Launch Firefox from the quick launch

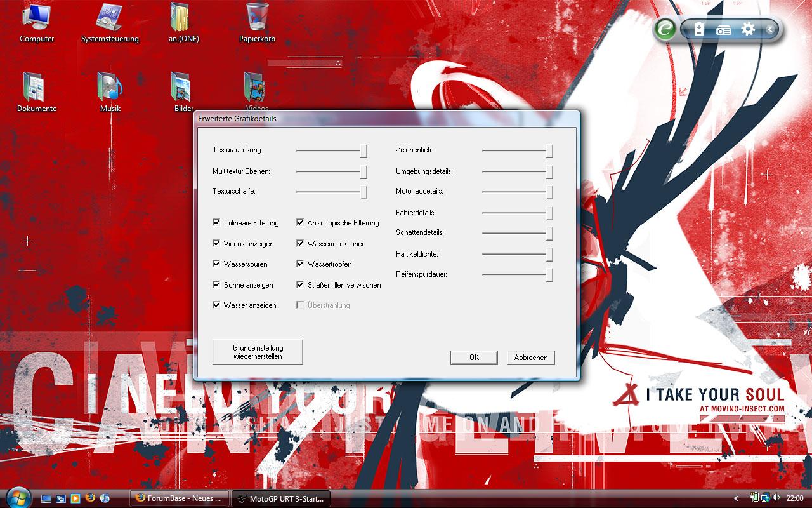[90, 498]
